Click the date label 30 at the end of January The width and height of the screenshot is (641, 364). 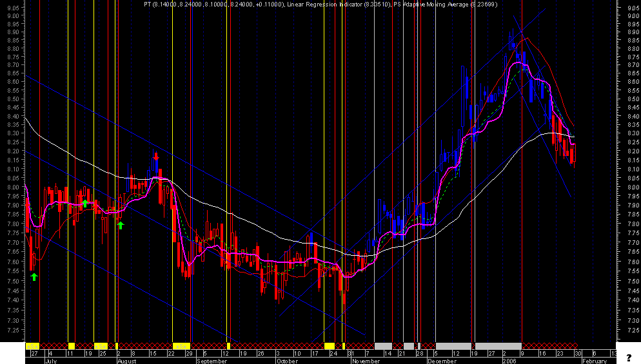tap(577, 354)
